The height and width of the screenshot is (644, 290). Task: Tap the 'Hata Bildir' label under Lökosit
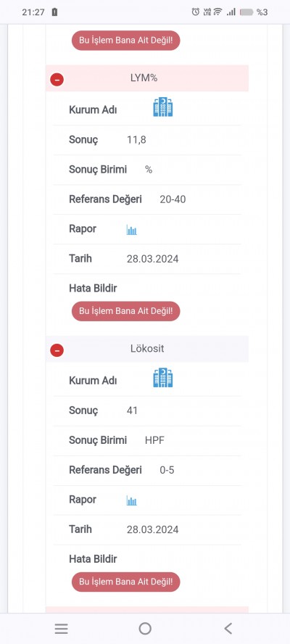pos(93,559)
